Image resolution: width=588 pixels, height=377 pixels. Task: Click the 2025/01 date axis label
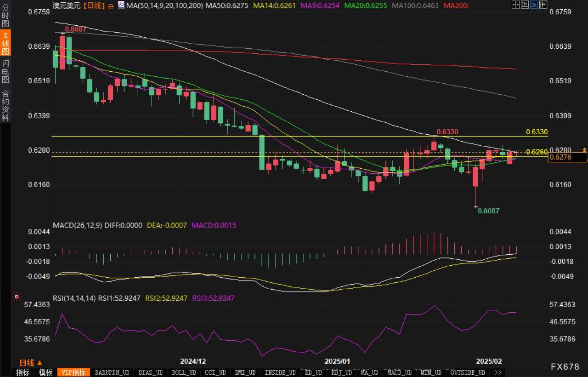(337, 361)
